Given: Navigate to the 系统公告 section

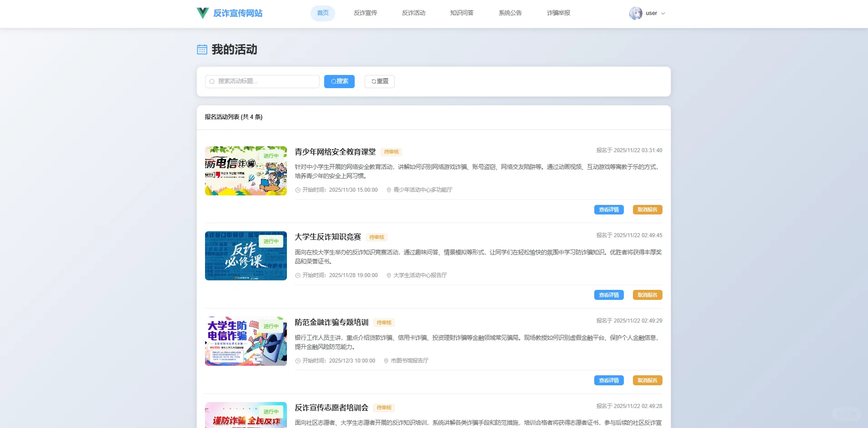Looking at the screenshot, I should point(510,13).
